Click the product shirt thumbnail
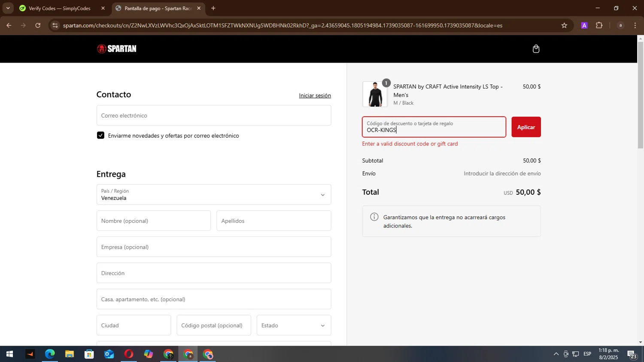Image resolution: width=644 pixels, height=362 pixels. click(375, 94)
